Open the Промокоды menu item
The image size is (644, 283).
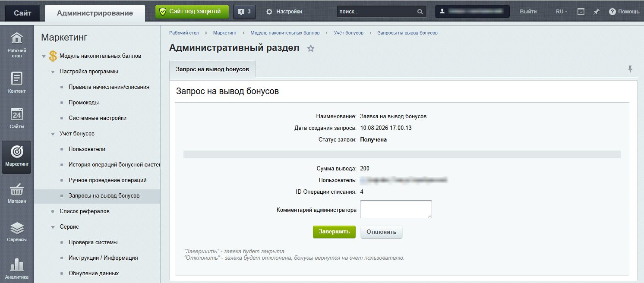click(84, 102)
